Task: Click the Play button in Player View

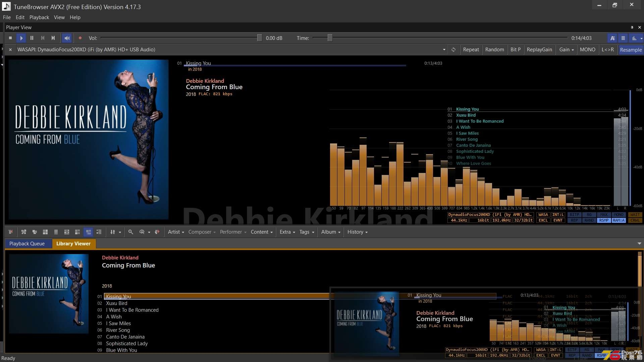Action: (x=21, y=38)
